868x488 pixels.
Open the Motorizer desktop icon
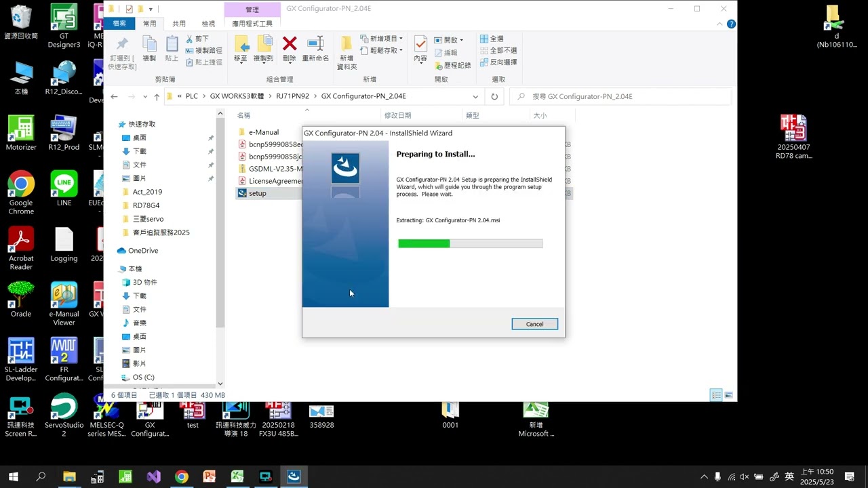pyautogui.click(x=21, y=133)
